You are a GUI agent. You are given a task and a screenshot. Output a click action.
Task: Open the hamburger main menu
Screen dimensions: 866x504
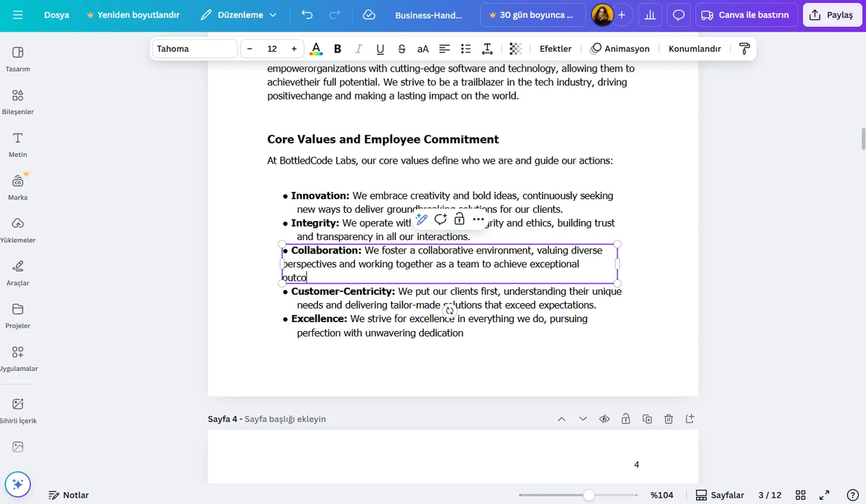tap(18, 15)
